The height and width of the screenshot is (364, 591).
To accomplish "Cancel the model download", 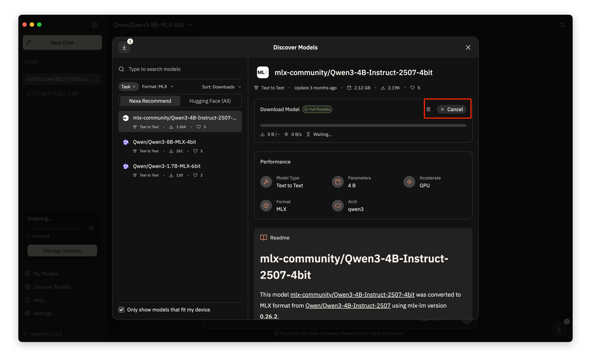I will coord(452,109).
